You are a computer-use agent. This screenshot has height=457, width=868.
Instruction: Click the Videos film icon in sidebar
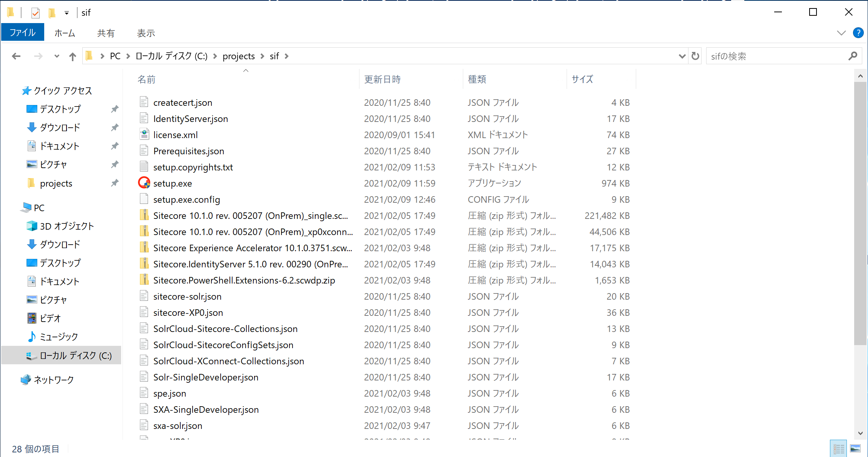click(x=32, y=318)
